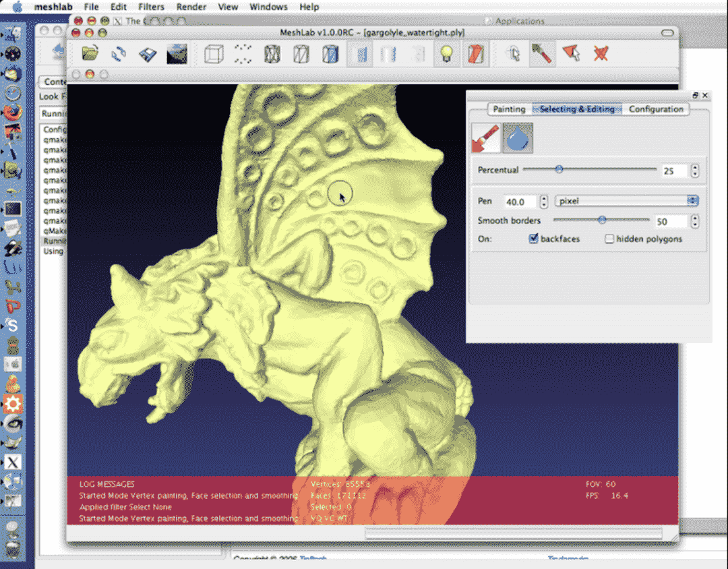Open the Configuration tab

(x=656, y=109)
